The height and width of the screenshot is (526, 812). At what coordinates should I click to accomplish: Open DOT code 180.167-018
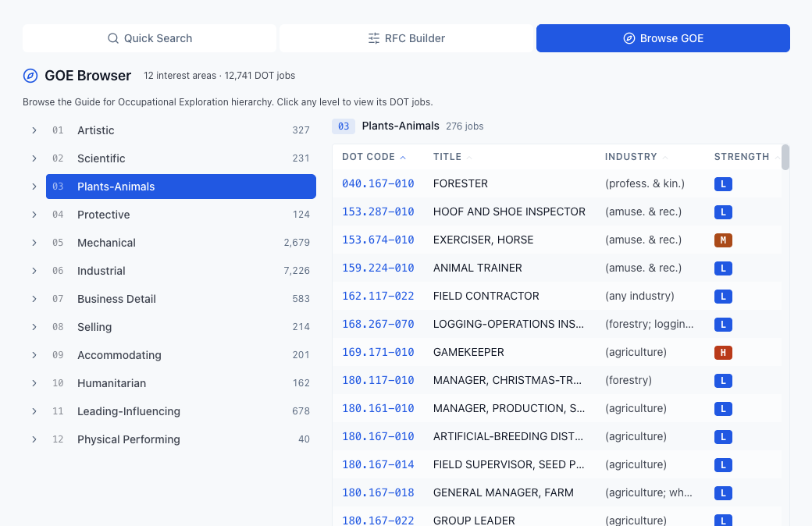click(378, 492)
